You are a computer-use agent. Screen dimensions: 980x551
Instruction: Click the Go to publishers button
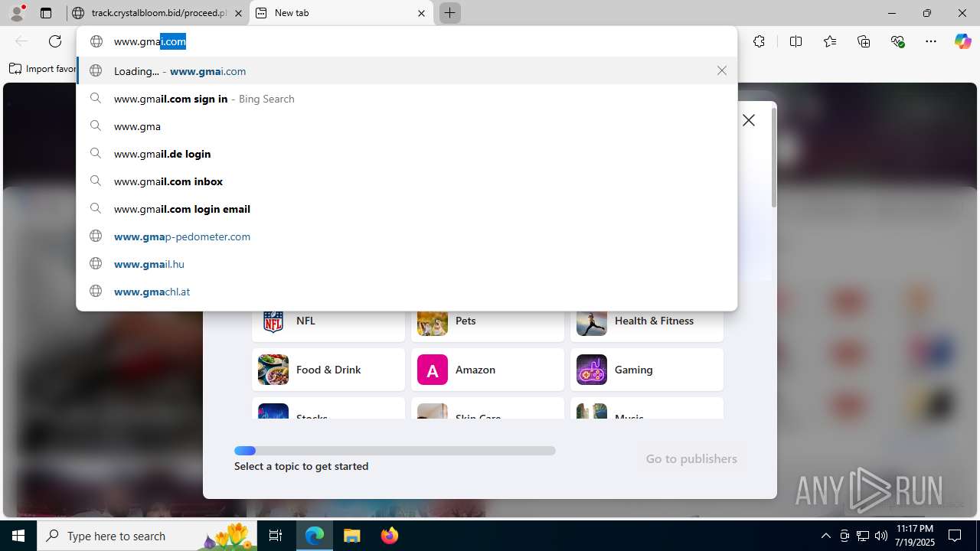tap(691, 458)
